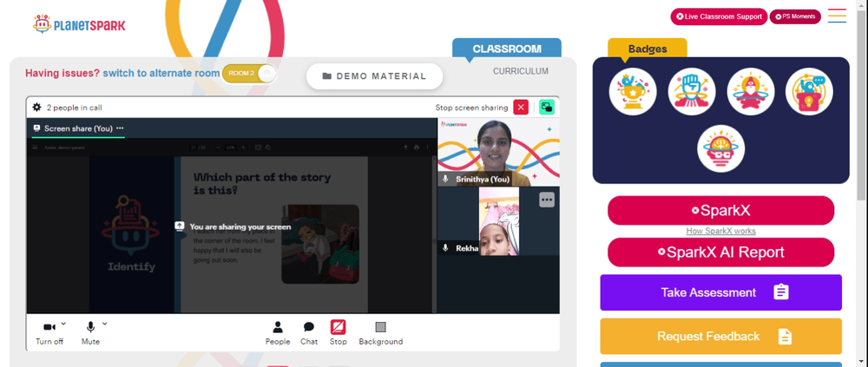
Task: Click Request Feedback button
Action: click(x=720, y=337)
